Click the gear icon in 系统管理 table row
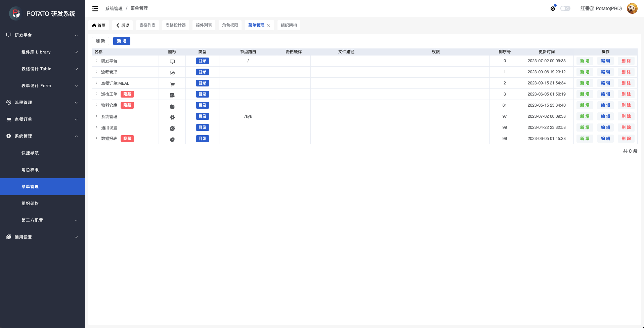Image resolution: width=644 pixels, height=328 pixels. pos(172,117)
